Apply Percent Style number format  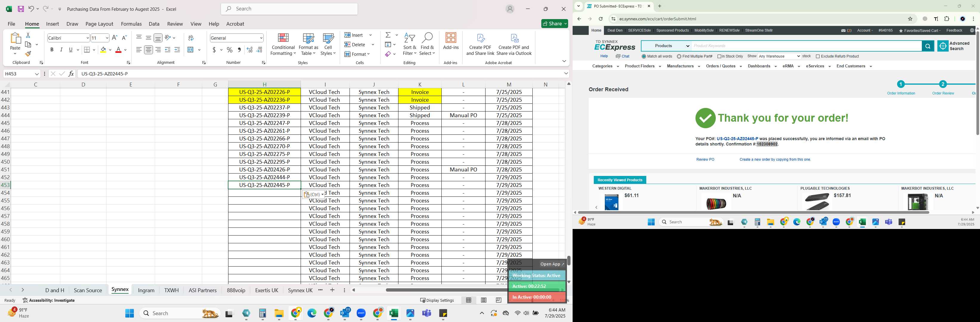pos(229,50)
